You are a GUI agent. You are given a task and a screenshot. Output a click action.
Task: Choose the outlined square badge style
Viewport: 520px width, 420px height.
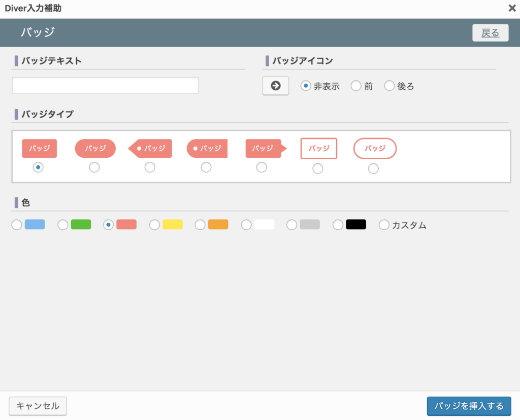point(318,168)
